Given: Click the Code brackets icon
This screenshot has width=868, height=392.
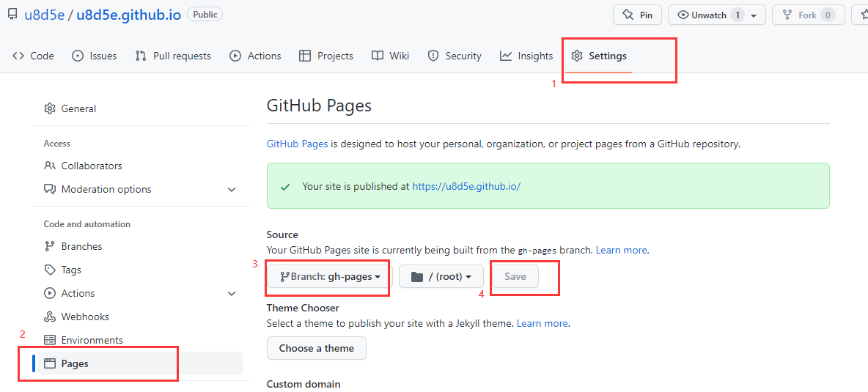Looking at the screenshot, I should coord(18,56).
